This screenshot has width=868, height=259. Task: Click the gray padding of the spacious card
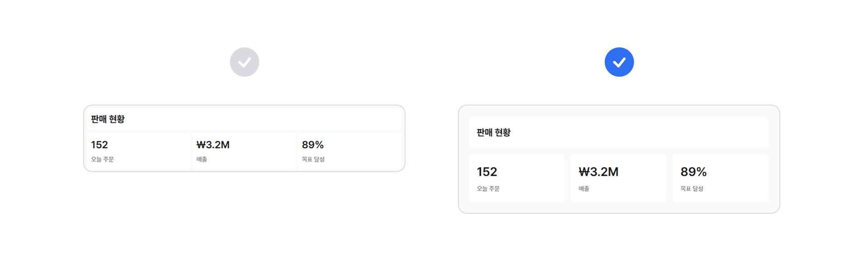tap(618, 207)
